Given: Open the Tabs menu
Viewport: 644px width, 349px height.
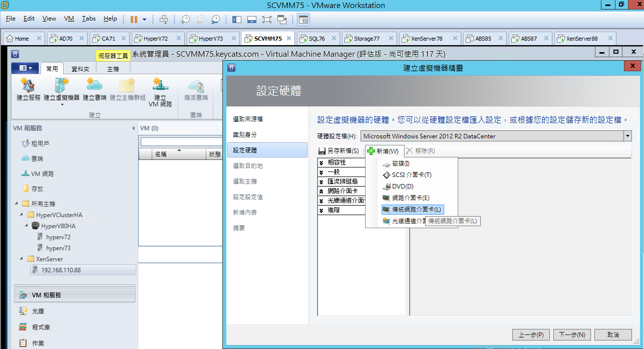Looking at the screenshot, I should (89, 19).
